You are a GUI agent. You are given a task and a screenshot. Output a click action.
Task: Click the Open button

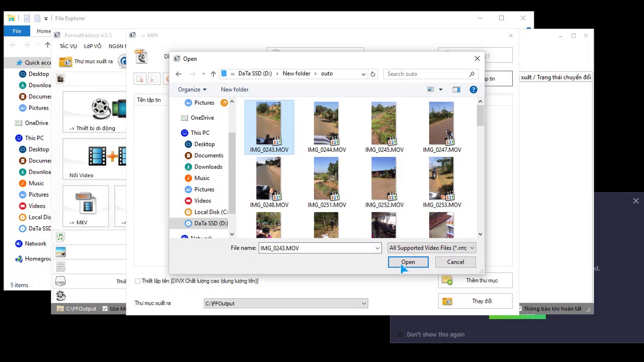408,262
